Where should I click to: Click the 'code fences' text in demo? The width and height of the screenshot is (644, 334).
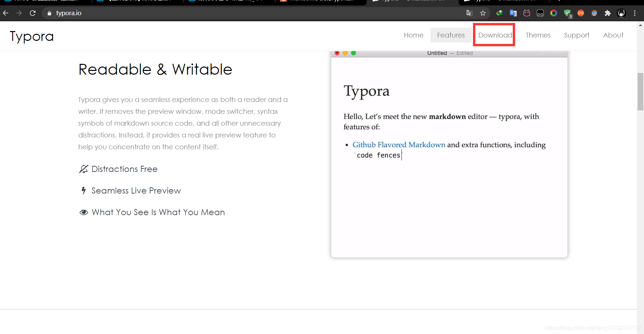(x=379, y=155)
